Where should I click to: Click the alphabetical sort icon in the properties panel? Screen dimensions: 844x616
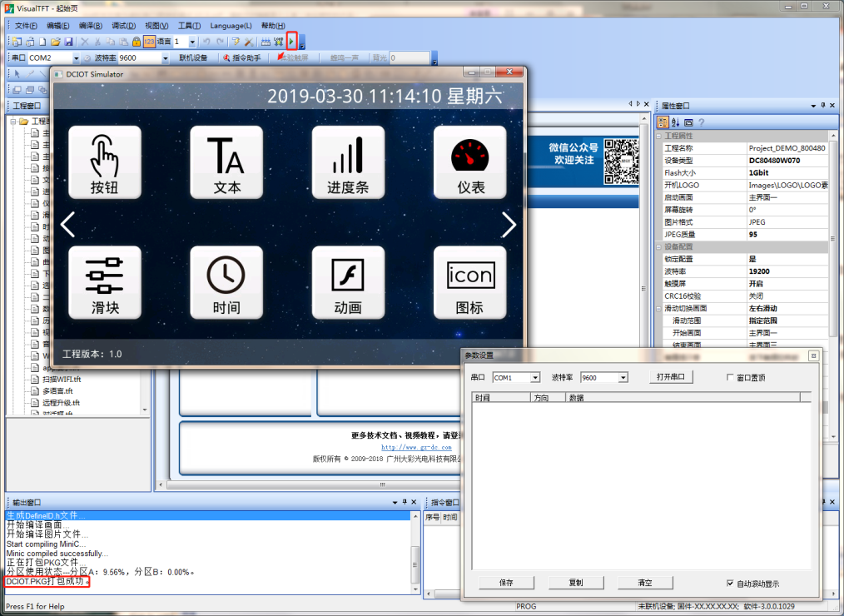pyautogui.click(x=675, y=122)
